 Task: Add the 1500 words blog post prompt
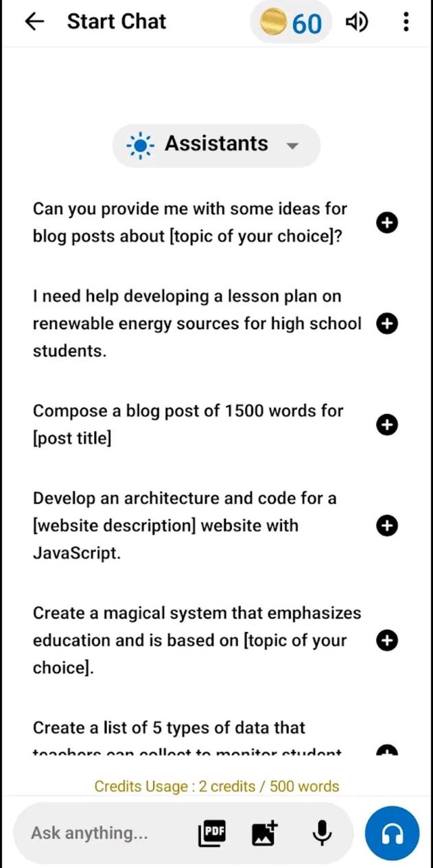[387, 425]
